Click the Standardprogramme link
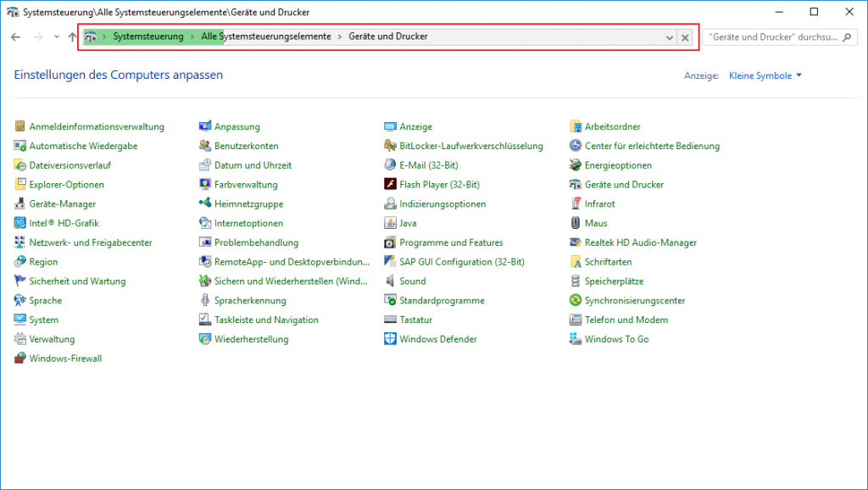 442,300
